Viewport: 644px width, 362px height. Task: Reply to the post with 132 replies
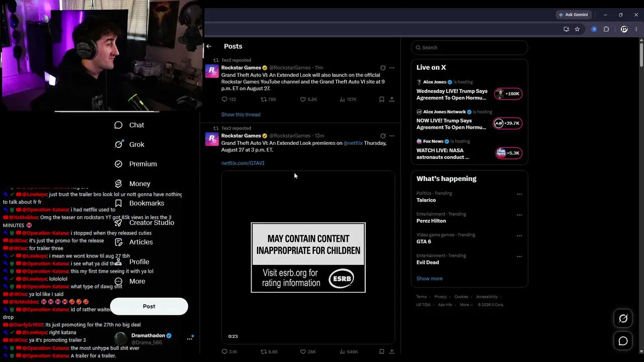tap(229, 100)
